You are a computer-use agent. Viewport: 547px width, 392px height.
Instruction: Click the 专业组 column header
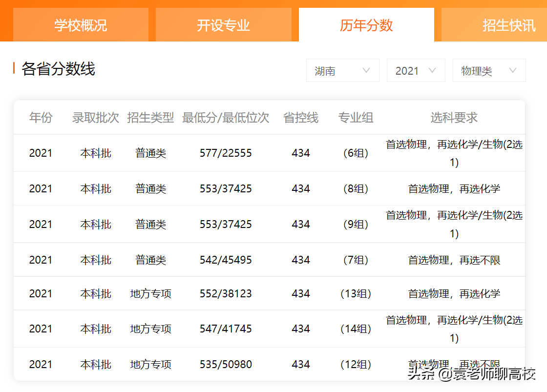pos(356,117)
